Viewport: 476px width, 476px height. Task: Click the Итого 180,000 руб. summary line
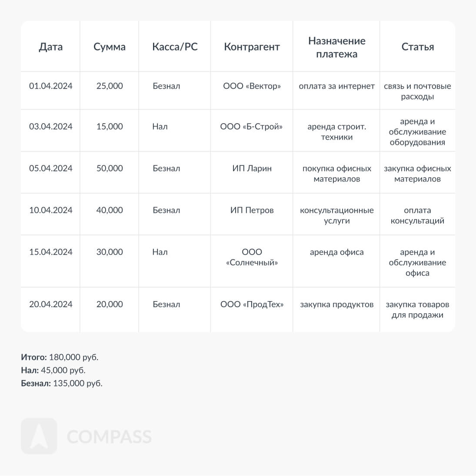[x=60, y=357]
